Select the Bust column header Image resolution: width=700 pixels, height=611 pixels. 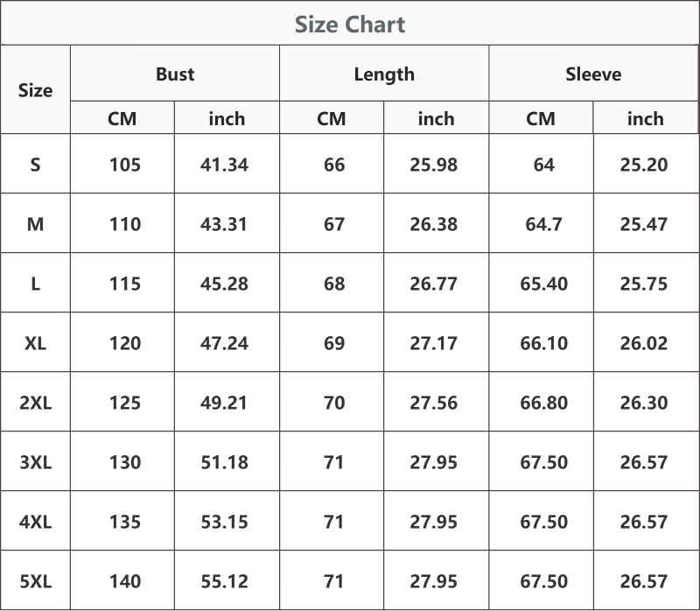pos(175,74)
